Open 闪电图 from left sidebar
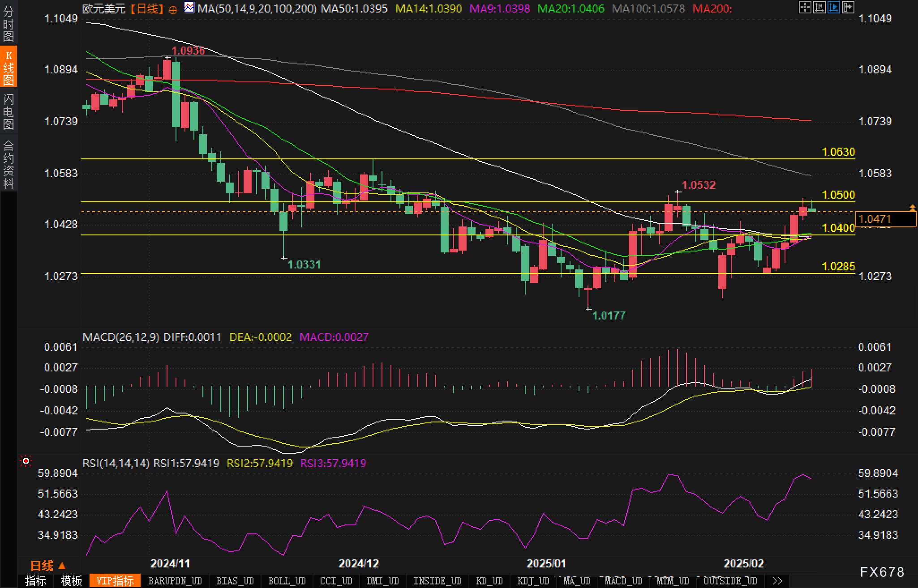This screenshot has height=588, width=918. pos(8,112)
